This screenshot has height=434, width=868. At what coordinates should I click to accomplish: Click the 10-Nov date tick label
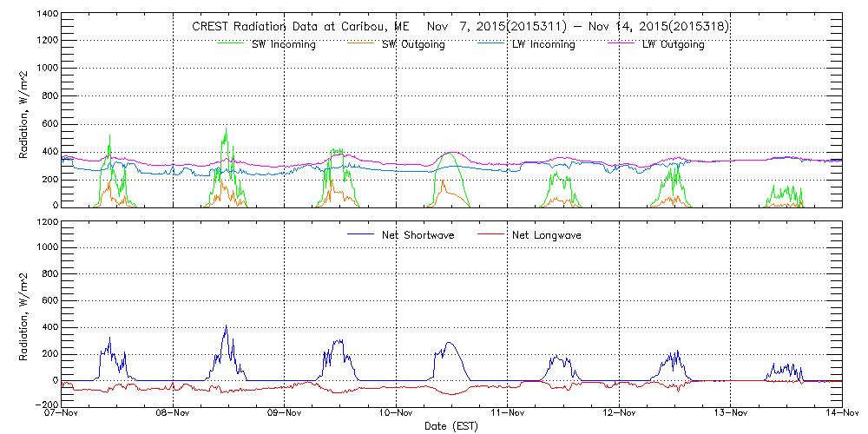(x=397, y=414)
